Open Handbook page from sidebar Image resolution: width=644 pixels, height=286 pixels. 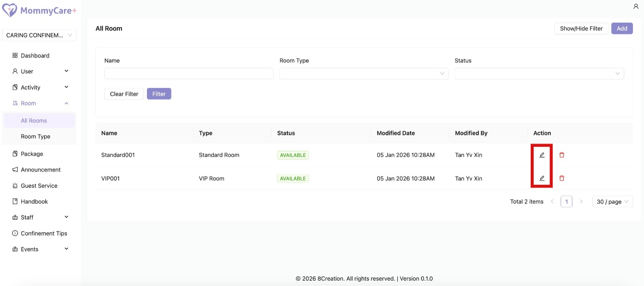[34, 201]
